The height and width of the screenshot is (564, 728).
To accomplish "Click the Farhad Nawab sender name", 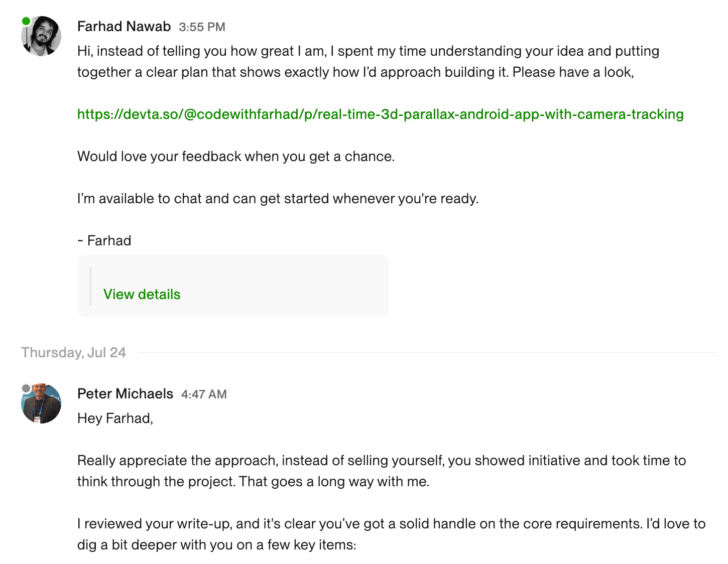I will 124,27.
